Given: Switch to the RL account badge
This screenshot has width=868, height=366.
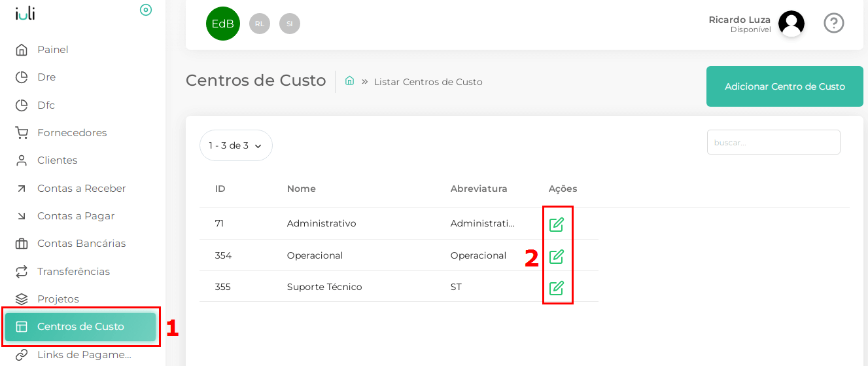Looking at the screenshot, I should pyautogui.click(x=260, y=24).
